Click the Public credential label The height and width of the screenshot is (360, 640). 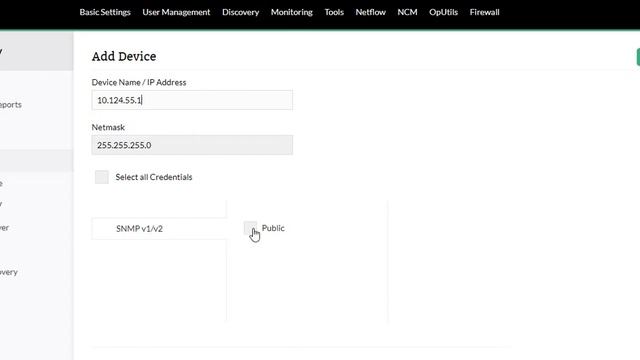click(273, 228)
